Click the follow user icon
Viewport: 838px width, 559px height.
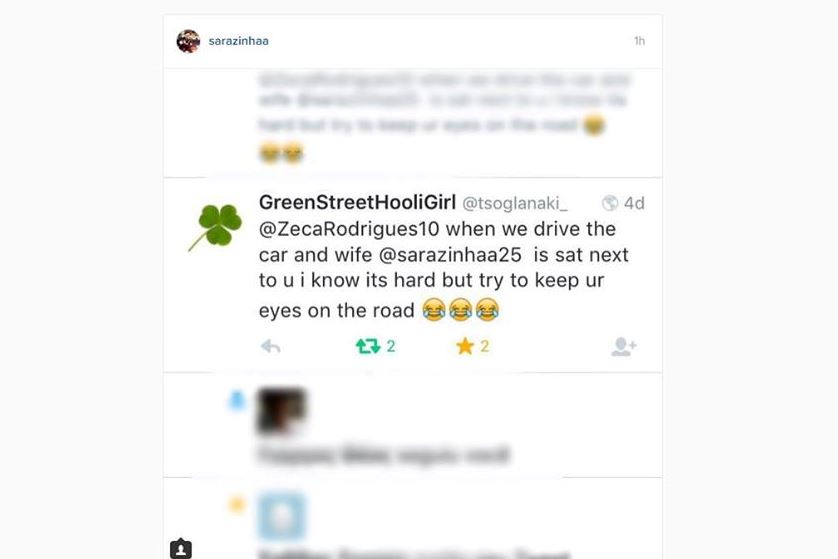(x=624, y=346)
